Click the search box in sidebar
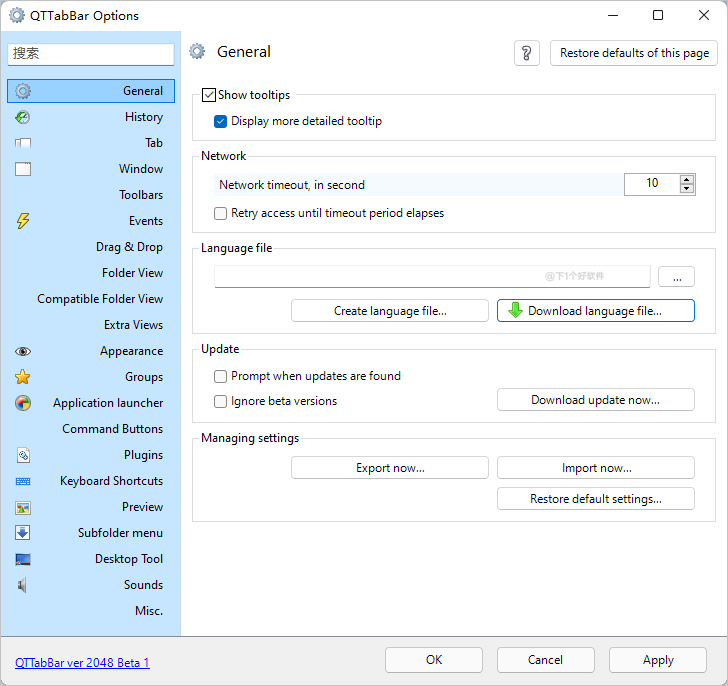The height and width of the screenshot is (686, 728). tap(91, 54)
